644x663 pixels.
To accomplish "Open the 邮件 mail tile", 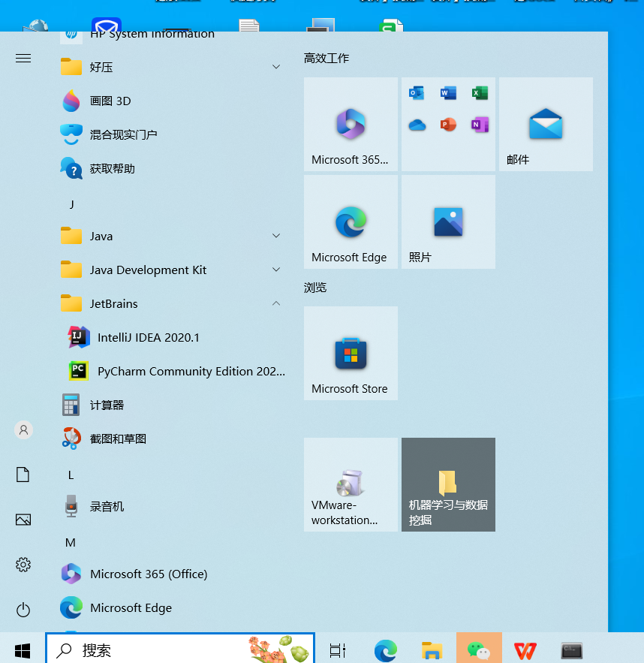I will pos(546,125).
